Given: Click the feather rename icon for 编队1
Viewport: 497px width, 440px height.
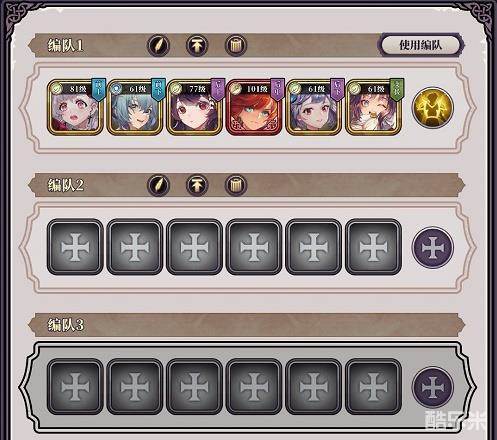Looking at the screenshot, I should coord(159,45).
